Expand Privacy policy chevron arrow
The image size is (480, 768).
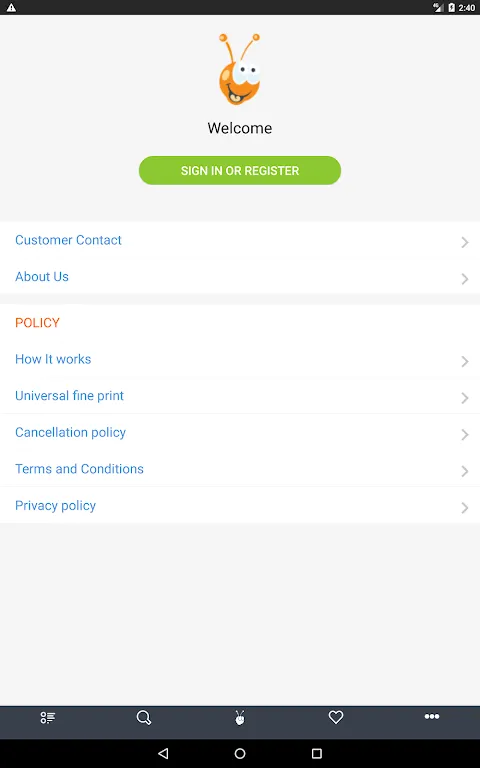[464, 507]
